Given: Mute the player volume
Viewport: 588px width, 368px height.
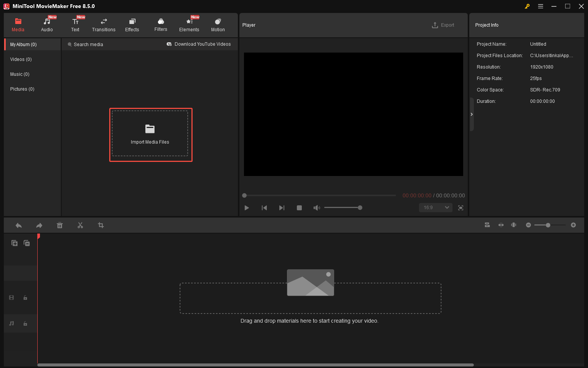Looking at the screenshot, I should pos(317,208).
